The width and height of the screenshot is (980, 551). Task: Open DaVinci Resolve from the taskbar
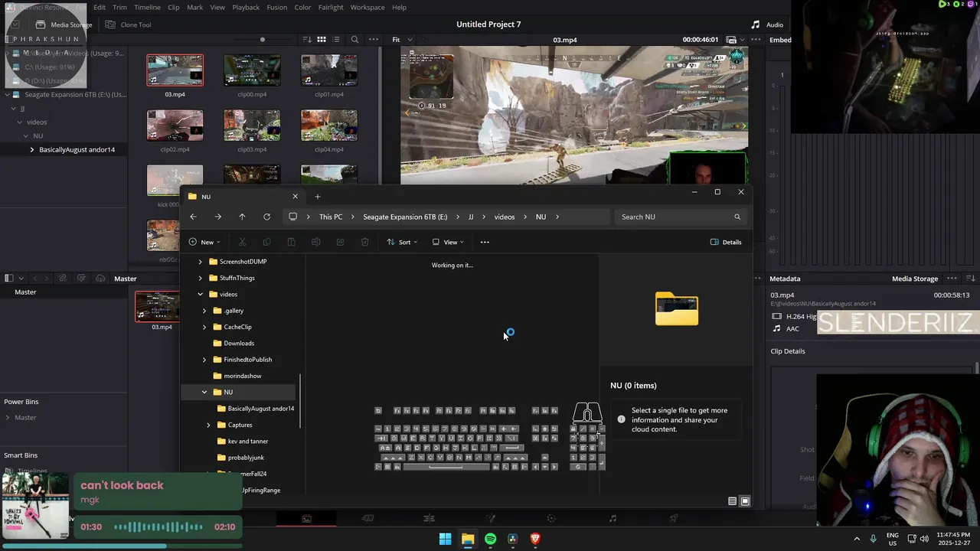(512, 539)
